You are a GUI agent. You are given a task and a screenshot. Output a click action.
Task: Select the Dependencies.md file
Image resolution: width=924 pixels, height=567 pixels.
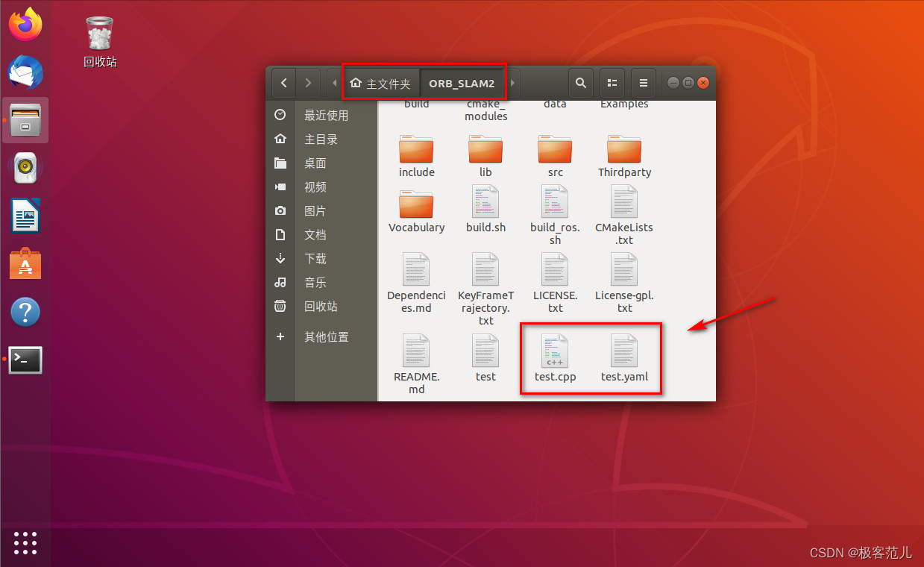(x=416, y=283)
